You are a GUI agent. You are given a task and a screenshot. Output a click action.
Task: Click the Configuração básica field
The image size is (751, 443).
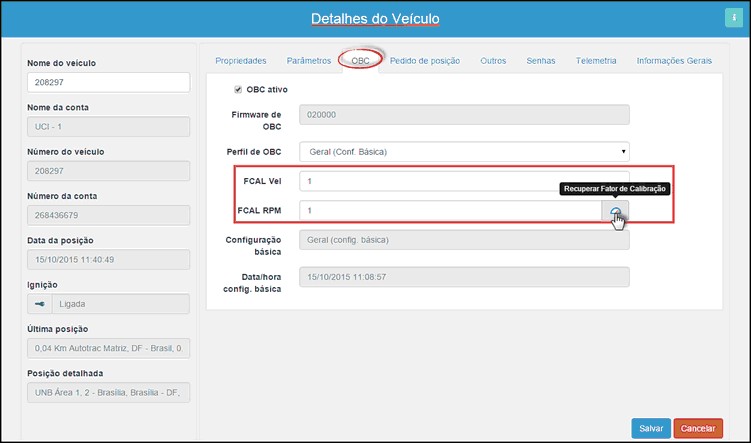[x=464, y=240]
